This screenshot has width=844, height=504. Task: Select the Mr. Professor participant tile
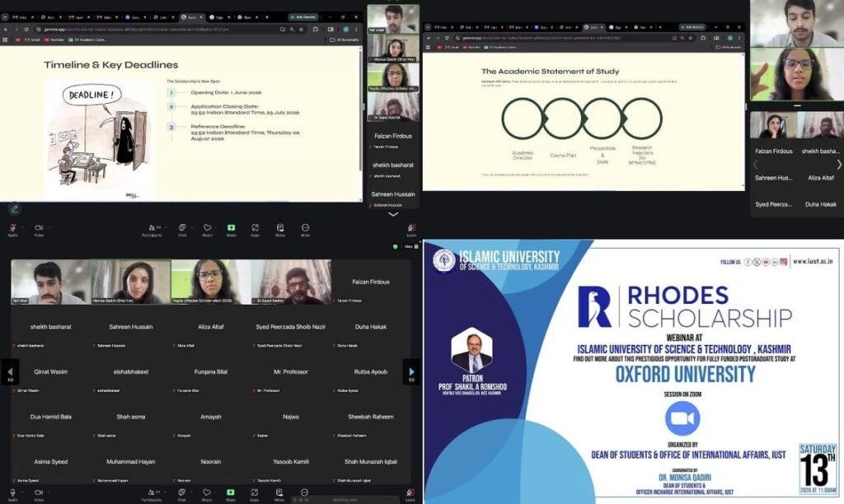tap(291, 372)
